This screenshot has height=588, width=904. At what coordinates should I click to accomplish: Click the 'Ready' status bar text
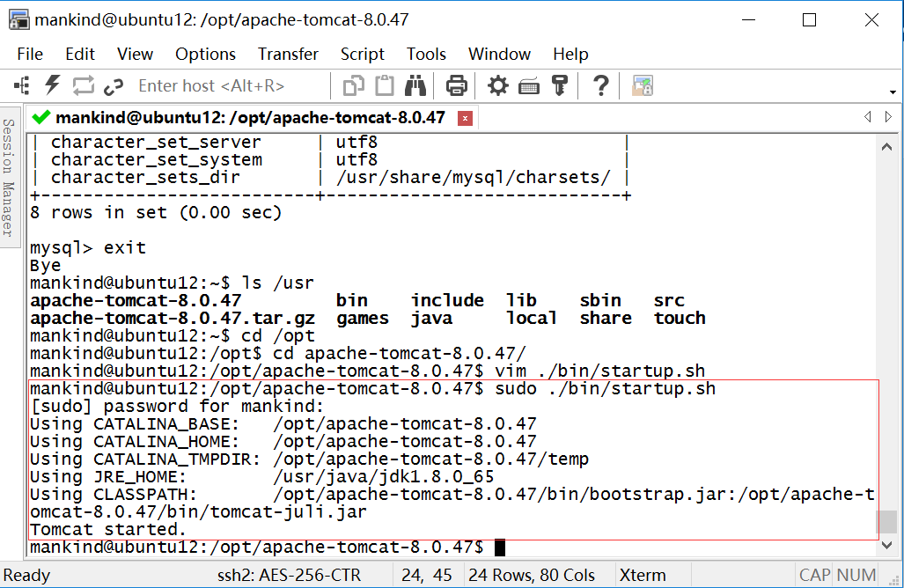[x=26, y=576]
